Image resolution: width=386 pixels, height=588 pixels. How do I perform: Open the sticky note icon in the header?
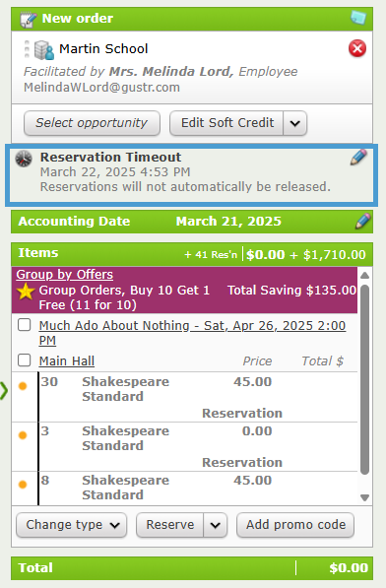pos(357,18)
